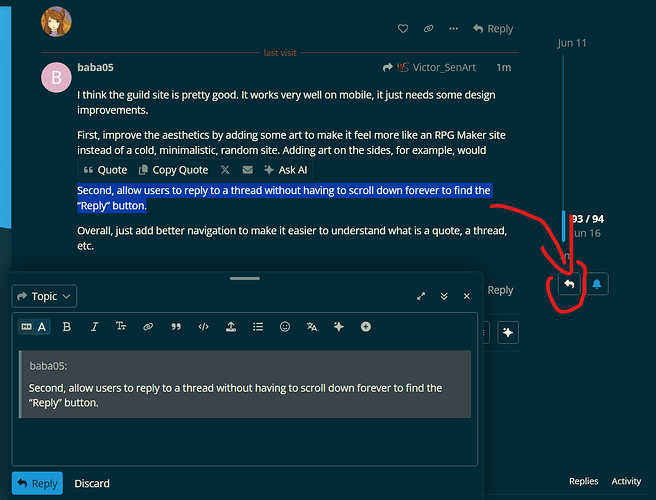Click the Jun 11 timeline start date
Image resolution: width=656 pixels, height=500 pixels.
pos(572,43)
